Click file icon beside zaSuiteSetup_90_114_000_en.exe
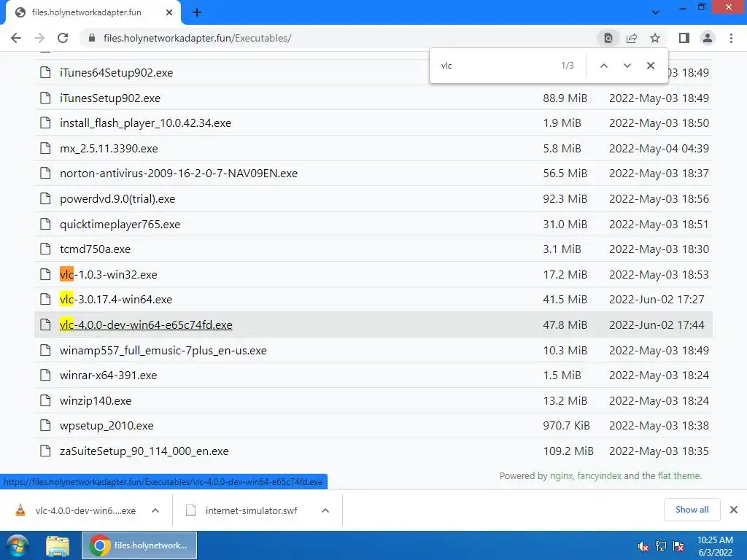 [45, 451]
